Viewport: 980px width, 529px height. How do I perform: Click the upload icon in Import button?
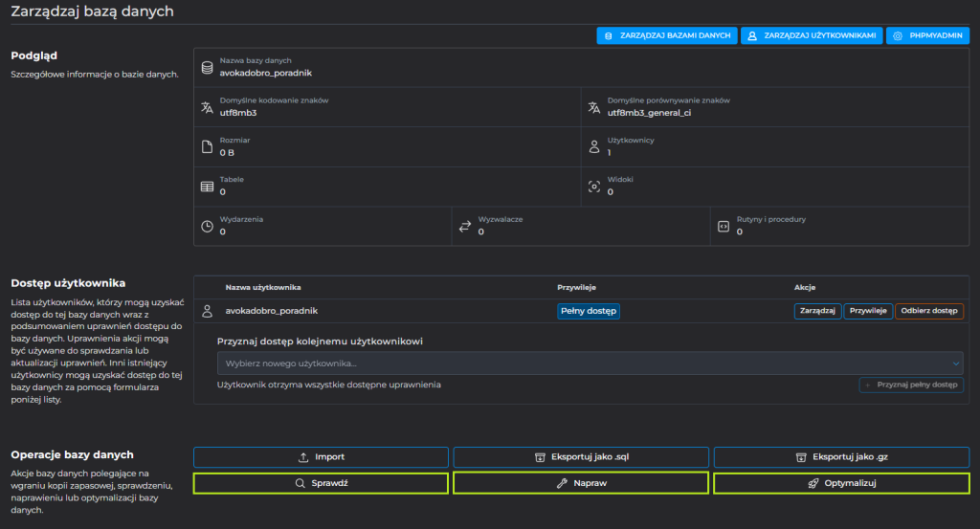303,457
